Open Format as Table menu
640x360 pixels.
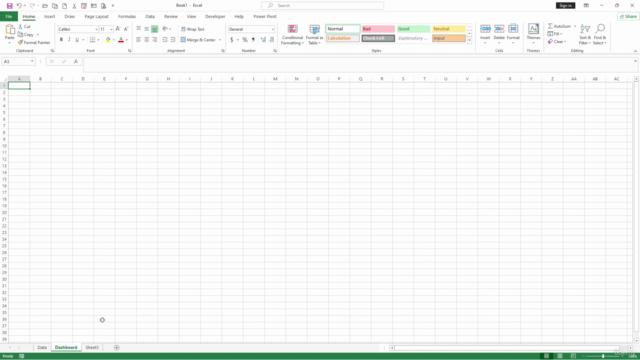[x=314, y=34]
